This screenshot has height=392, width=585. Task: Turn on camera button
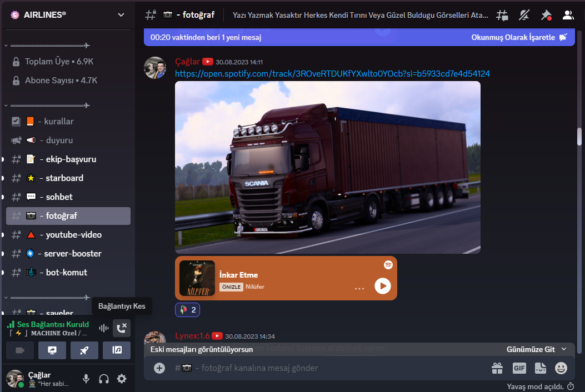20,350
